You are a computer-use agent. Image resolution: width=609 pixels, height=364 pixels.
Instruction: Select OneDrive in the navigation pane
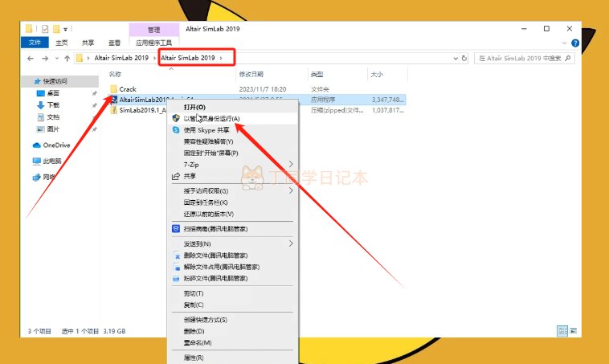56,145
